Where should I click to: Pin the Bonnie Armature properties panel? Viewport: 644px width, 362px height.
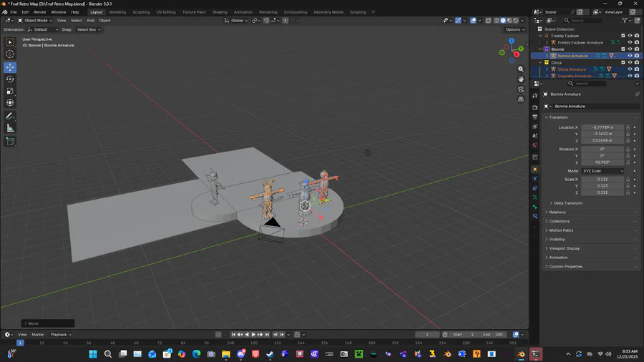[x=637, y=94]
